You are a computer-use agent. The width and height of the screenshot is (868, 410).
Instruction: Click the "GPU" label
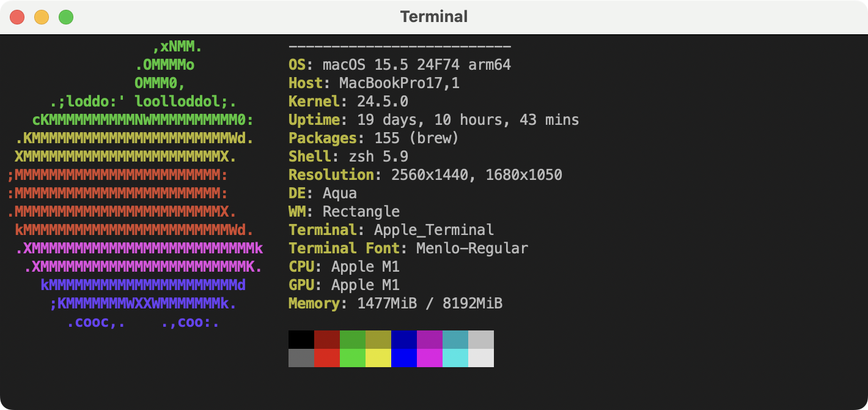click(x=301, y=285)
